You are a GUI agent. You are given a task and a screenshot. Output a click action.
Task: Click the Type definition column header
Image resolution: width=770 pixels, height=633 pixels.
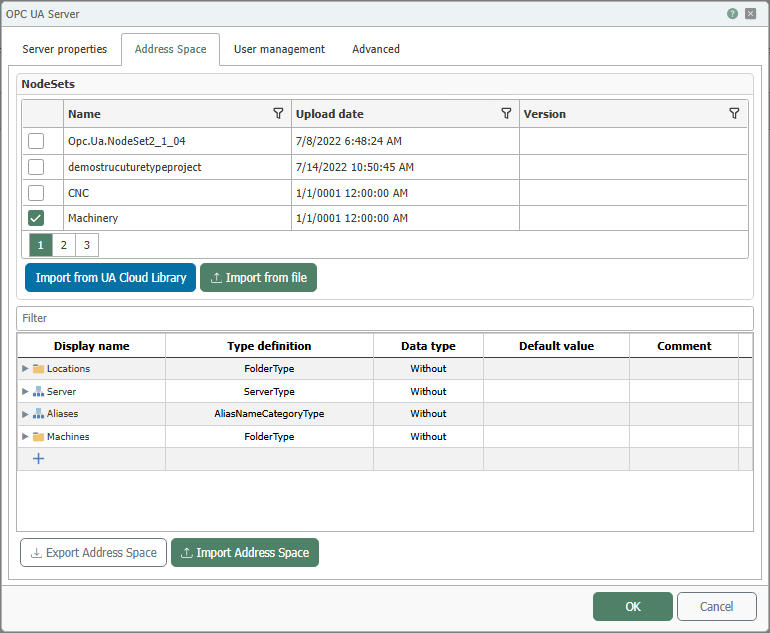[x=269, y=346]
